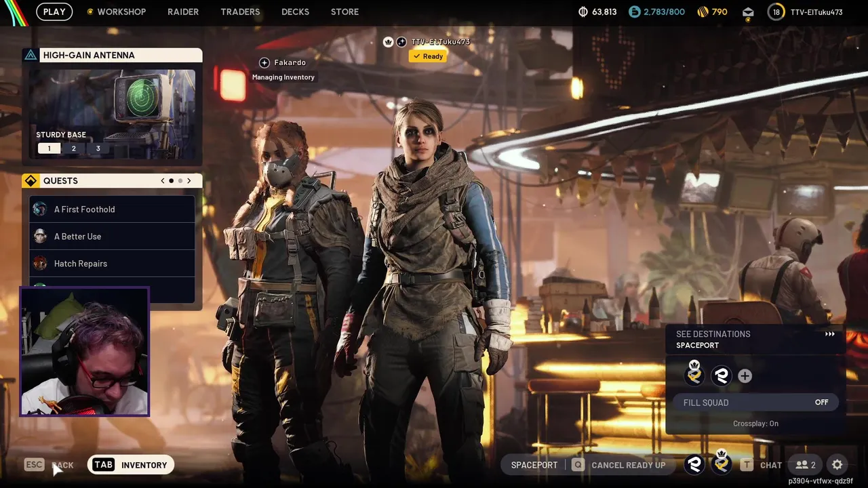Click the QUESTS diamond icon

tap(30, 181)
